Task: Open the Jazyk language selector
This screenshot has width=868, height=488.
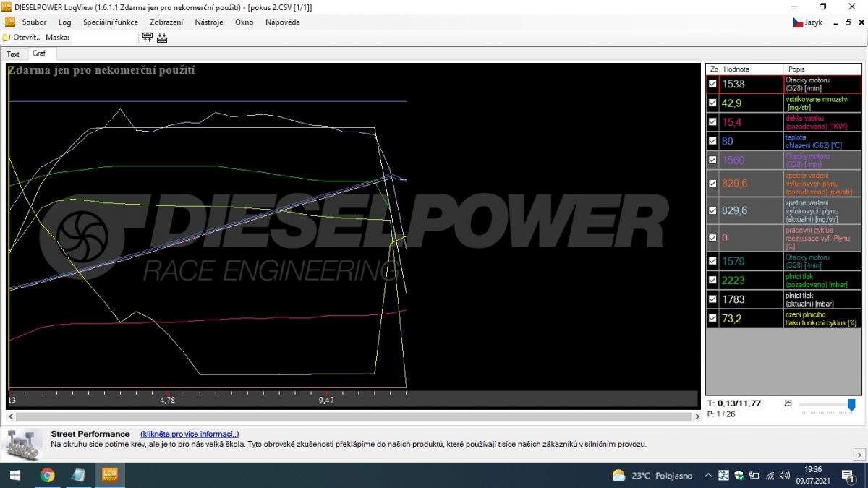Action: coord(807,22)
